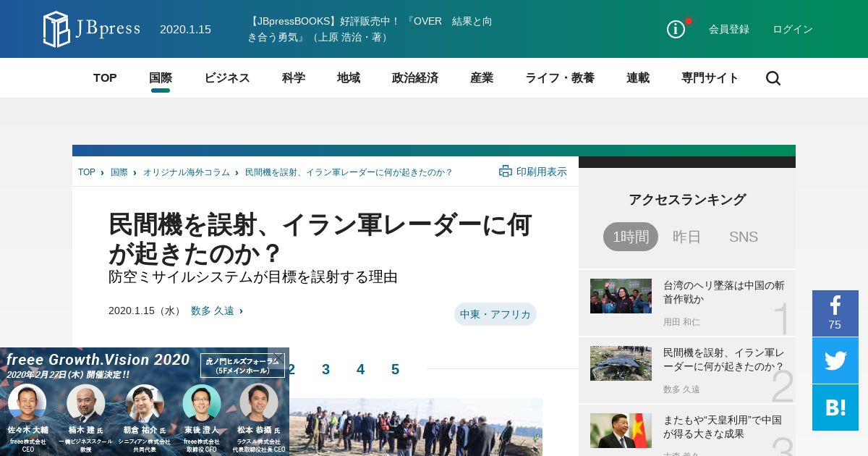This screenshot has height=456, width=868.
Task: Share article on Facebook
Action: coord(835,313)
